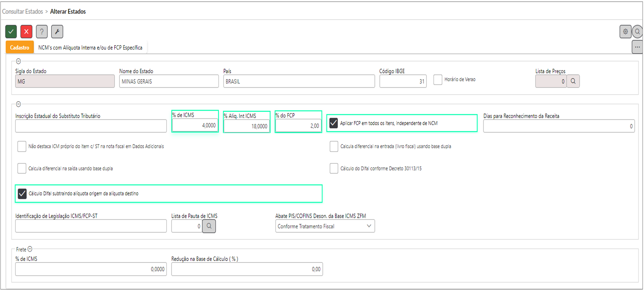Click the red cancel X button
Viewport: 644px width, 291px height.
click(26, 31)
